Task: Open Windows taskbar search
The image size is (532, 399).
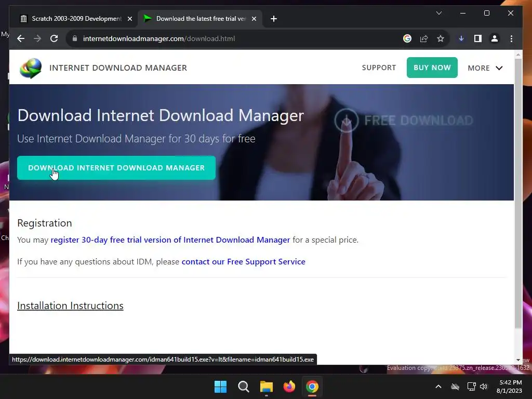Action: coord(243,387)
